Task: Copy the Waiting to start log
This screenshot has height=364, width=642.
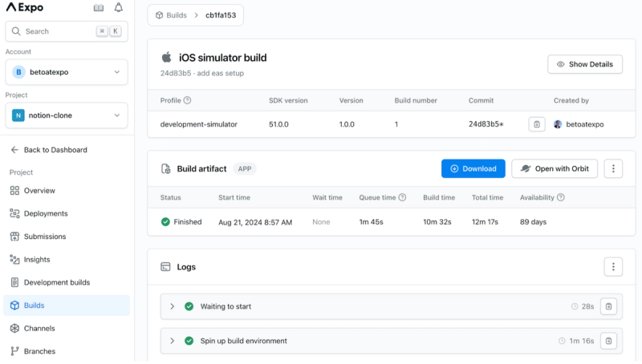Action: click(x=608, y=306)
